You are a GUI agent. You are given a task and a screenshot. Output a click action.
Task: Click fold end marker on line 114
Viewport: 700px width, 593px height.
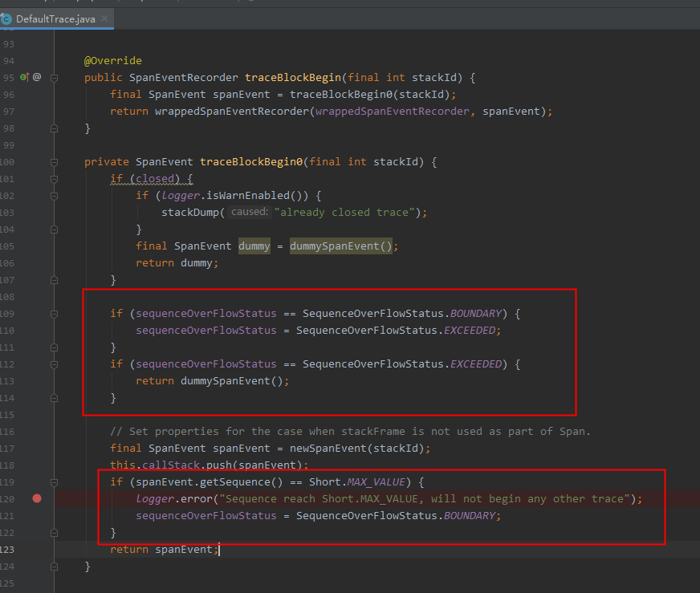(x=54, y=398)
